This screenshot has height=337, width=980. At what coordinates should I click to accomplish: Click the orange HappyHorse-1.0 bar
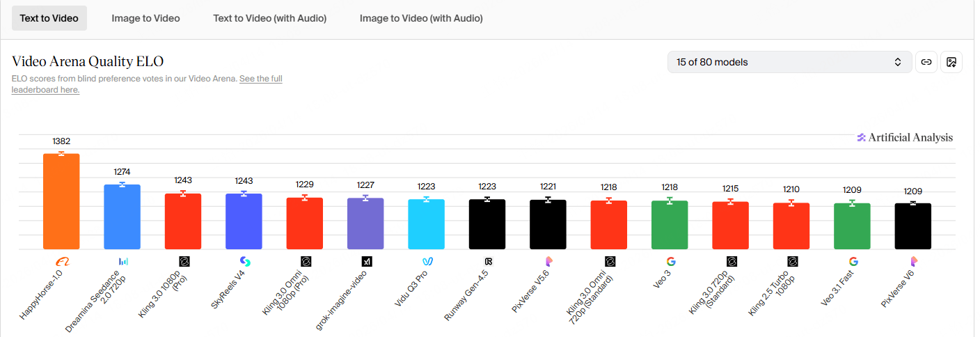pyautogui.click(x=61, y=202)
